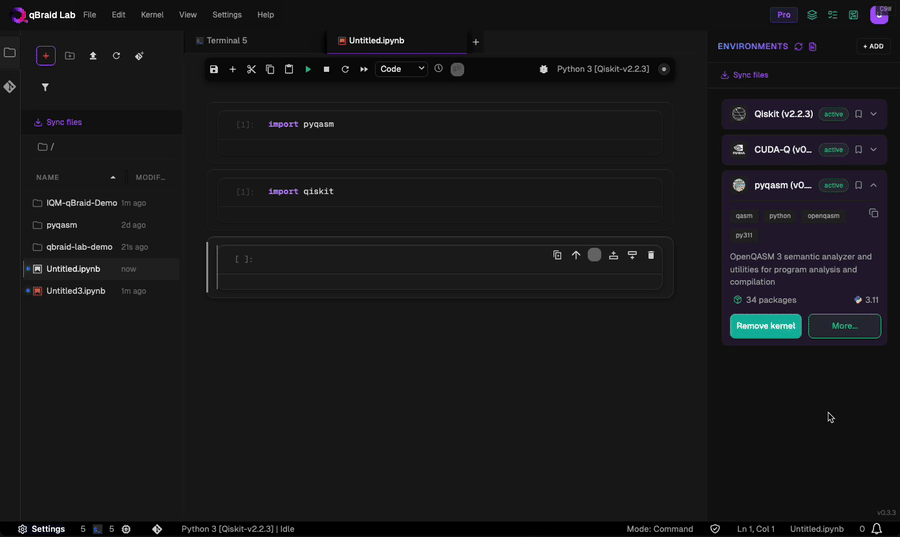Image resolution: width=900 pixels, height=537 pixels.
Task: Insert a cell below the active cell
Action: 632,255
